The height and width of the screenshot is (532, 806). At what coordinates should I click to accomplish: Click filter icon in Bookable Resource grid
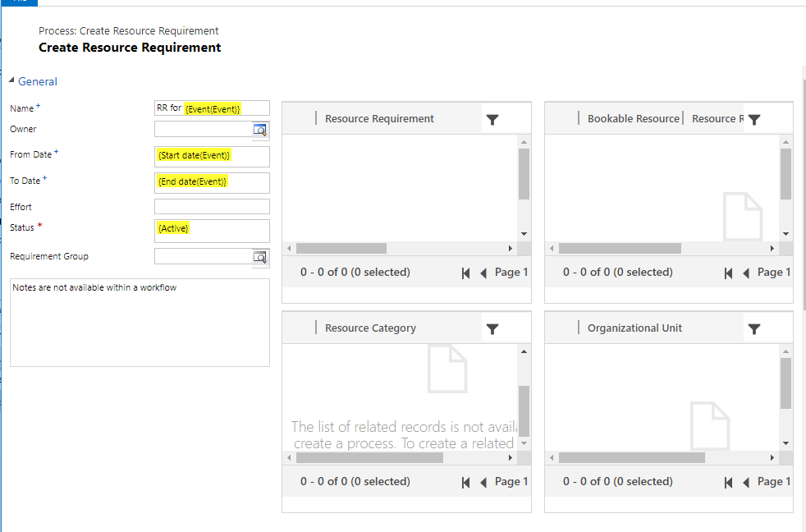click(754, 119)
